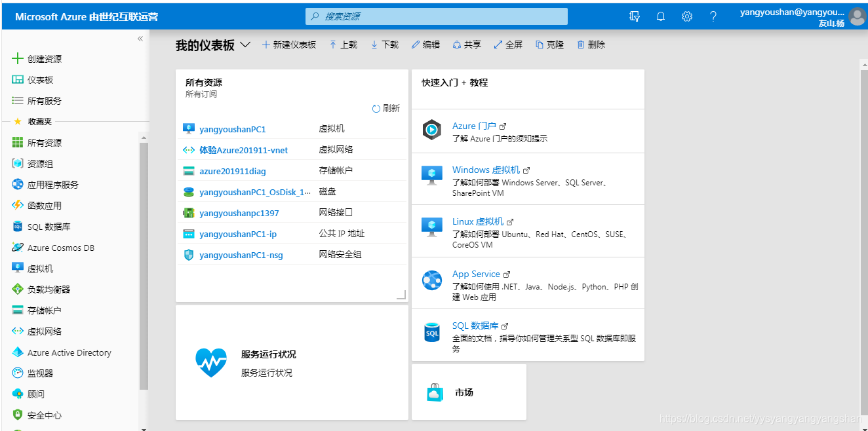Click the Azure Cosmos DB planet icon

point(18,248)
